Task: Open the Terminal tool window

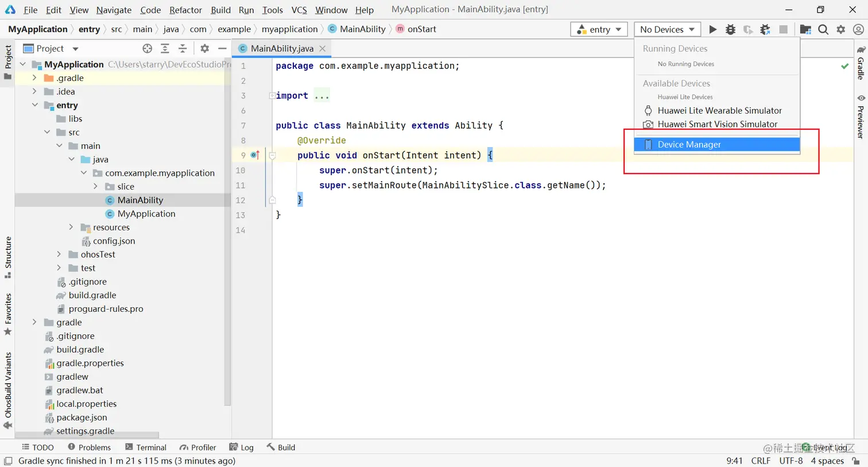Action: (x=146, y=447)
